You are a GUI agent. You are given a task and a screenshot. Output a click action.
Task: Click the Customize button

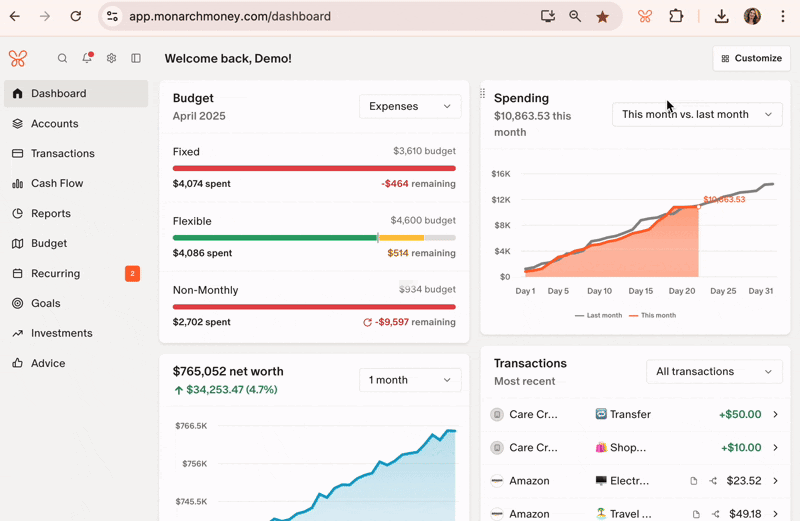click(751, 58)
